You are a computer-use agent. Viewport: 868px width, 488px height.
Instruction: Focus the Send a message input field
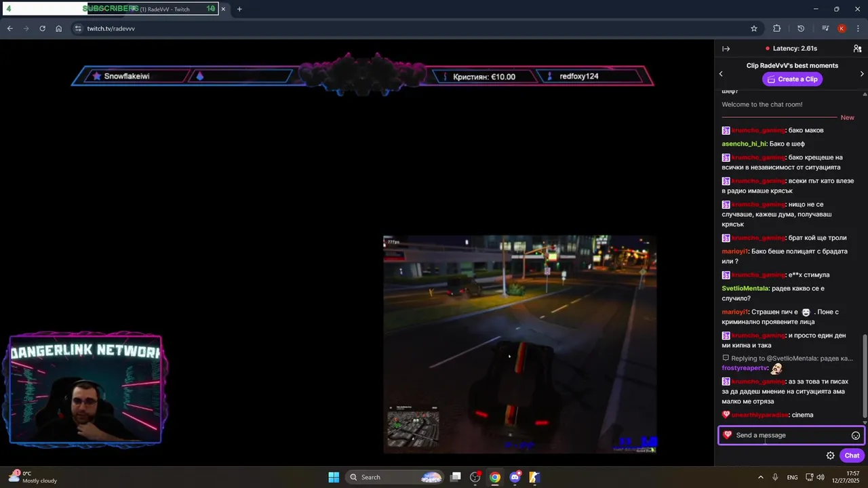(791, 435)
